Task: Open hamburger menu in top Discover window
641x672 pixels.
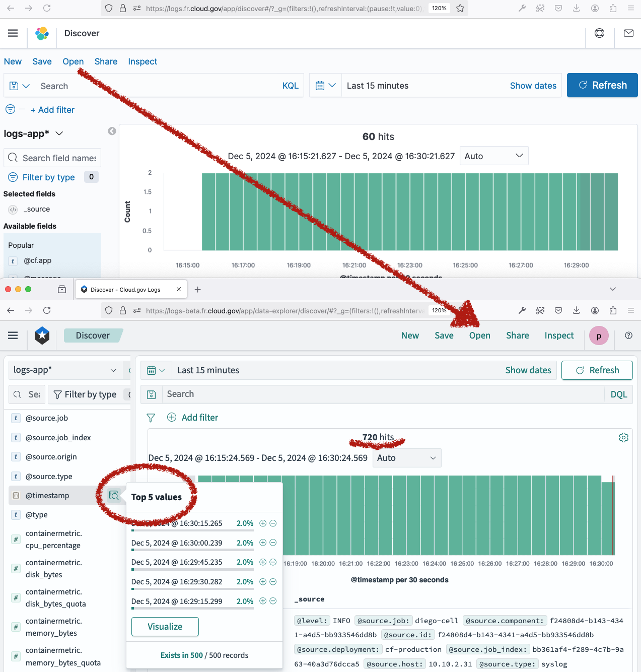Action: [x=13, y=33]
